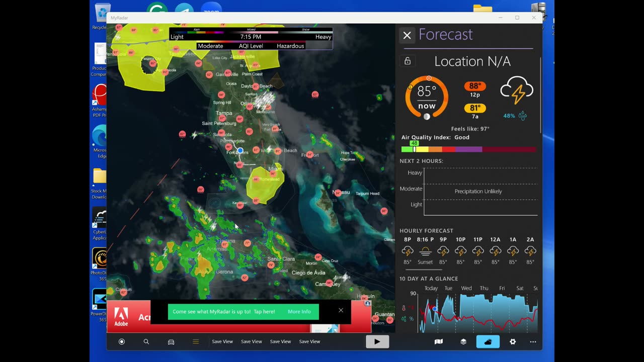
Task: Select the 1A hourly forecast icon
Action: tap(513, 251)
